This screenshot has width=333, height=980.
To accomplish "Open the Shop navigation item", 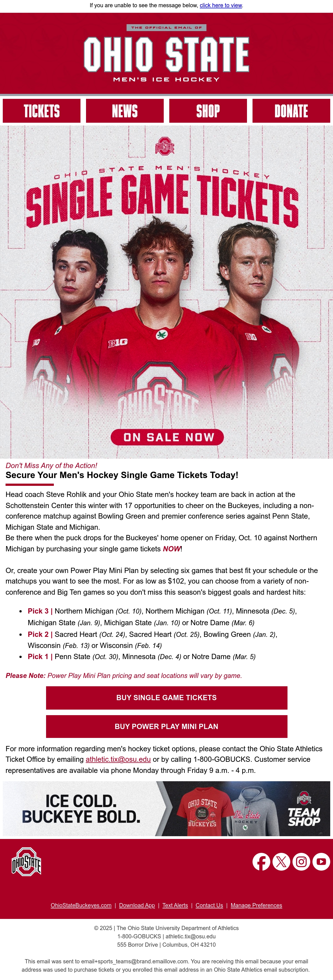I will (x=208, y=111).
